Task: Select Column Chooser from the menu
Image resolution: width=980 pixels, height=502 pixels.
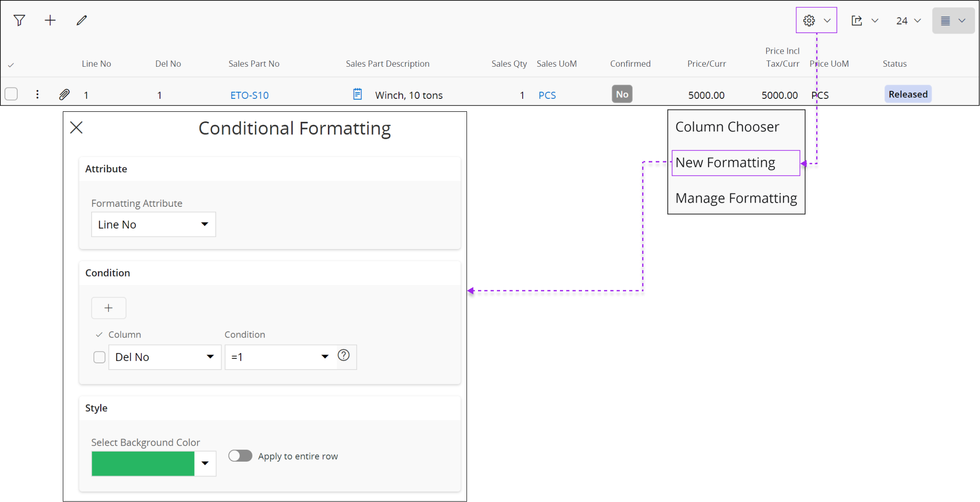Action: (727, 126)
